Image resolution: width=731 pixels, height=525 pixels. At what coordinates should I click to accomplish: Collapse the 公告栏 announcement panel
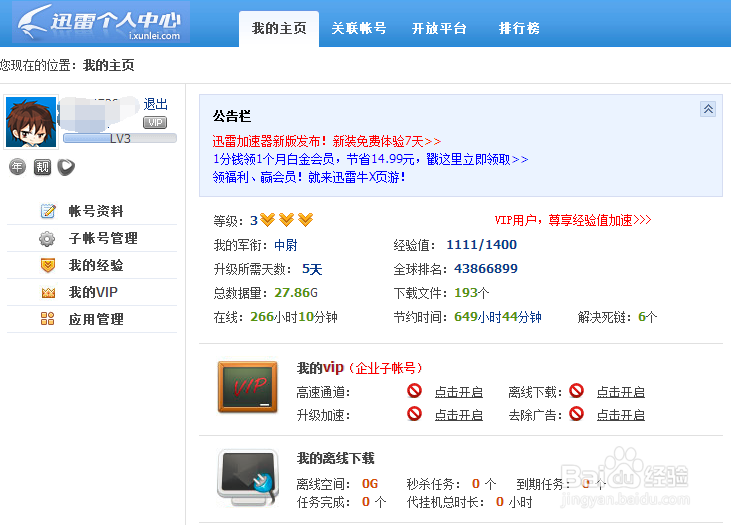pos(708,109)
